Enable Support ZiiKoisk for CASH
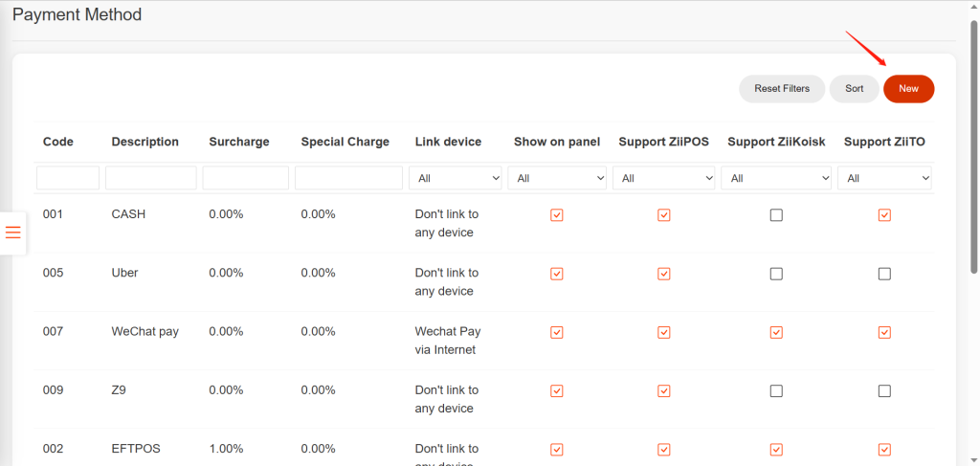980x466 pixels. coord(776,215)
